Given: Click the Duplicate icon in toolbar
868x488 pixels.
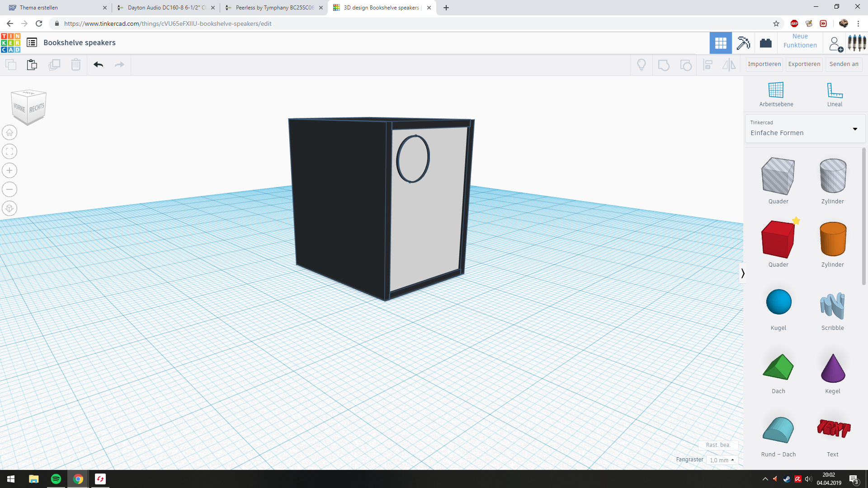Looking at the screenshot, I should pos(54,65).
